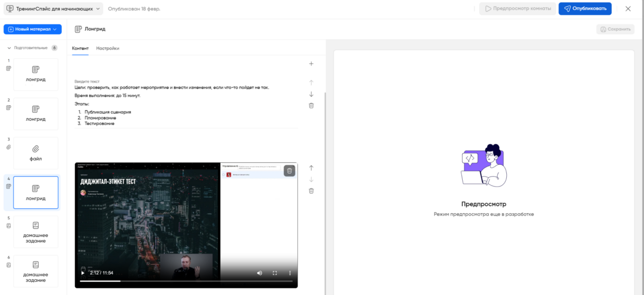Move video block up with arrow icon
Viewport: 644px width, 295px height.
coord(311,168)
